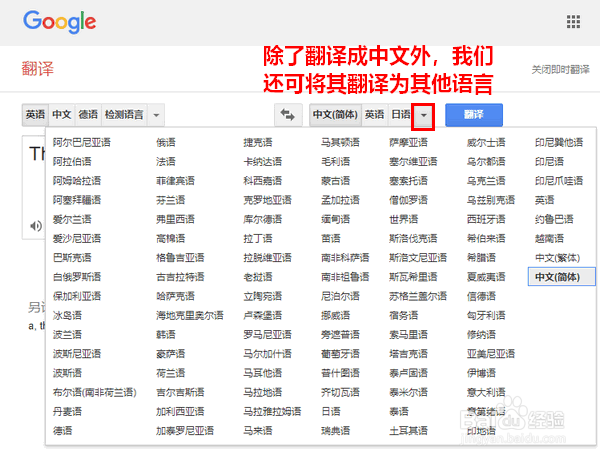Choose 芬兰语 from the language list

(171, 200)
